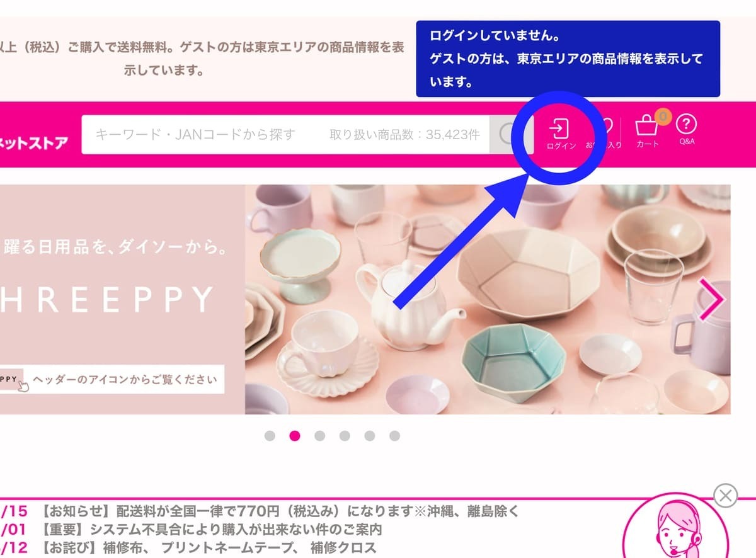Select the third carousel dot
Viewport: 756px width, 558px height.
point(319,436)
